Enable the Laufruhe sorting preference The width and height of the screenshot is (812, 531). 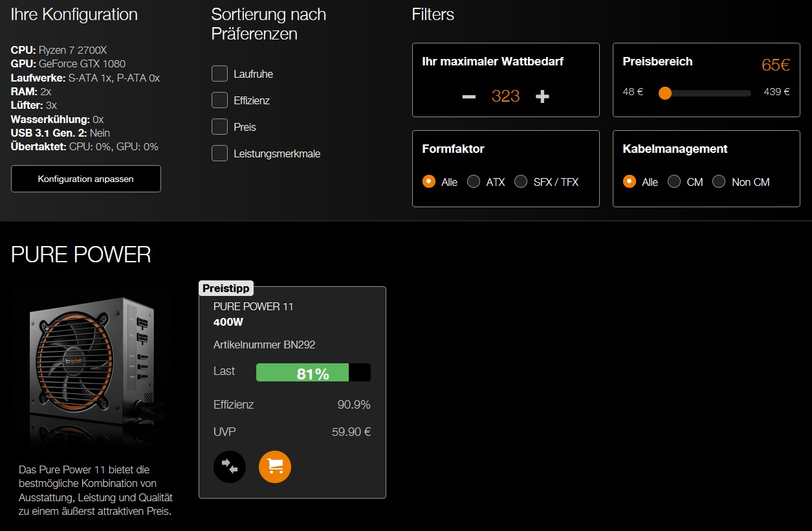click(x=220, y=74)
